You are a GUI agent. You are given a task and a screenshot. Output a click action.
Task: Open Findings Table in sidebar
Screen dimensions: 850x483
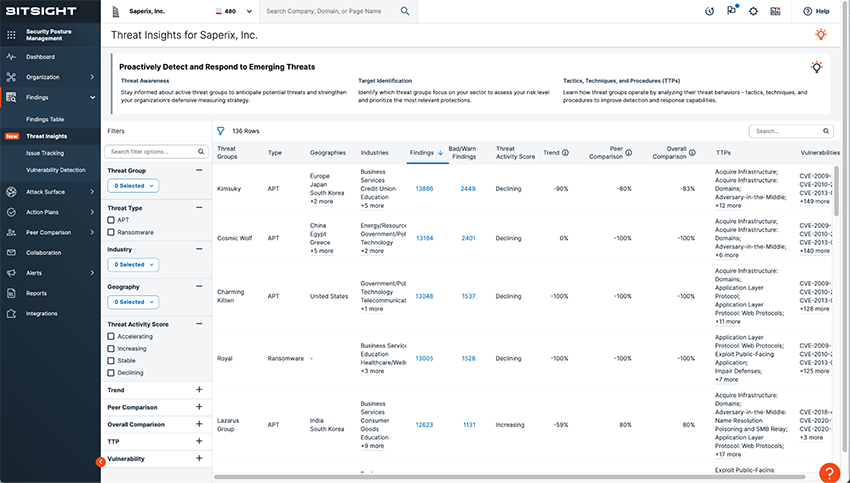pos(45,119)
